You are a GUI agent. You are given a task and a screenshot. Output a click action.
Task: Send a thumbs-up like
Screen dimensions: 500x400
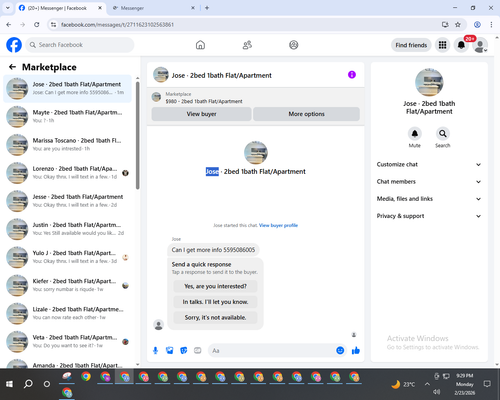[x=356, y=350]
